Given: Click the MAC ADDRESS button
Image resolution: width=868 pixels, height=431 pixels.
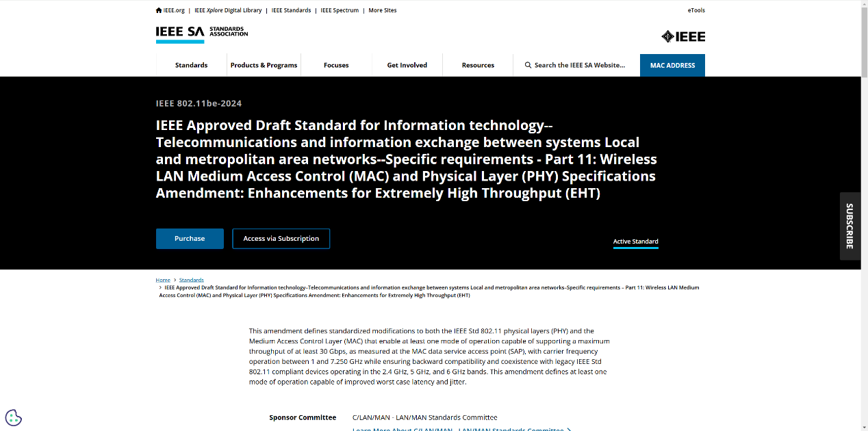Looking at the screenshot, I should coord(672,65).
